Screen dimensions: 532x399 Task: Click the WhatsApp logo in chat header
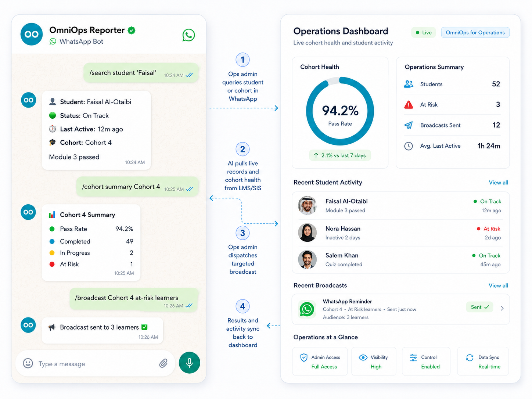[188, 35]
